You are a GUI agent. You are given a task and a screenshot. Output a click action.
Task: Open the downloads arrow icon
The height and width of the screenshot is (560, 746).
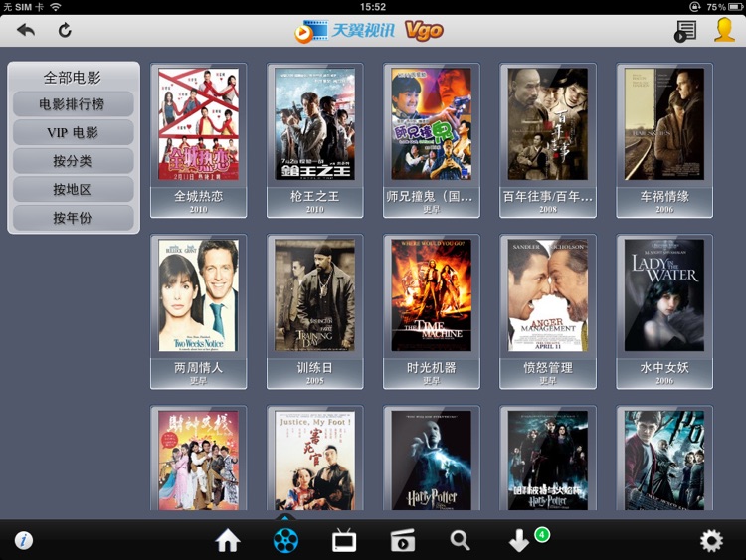coord(519,541)
